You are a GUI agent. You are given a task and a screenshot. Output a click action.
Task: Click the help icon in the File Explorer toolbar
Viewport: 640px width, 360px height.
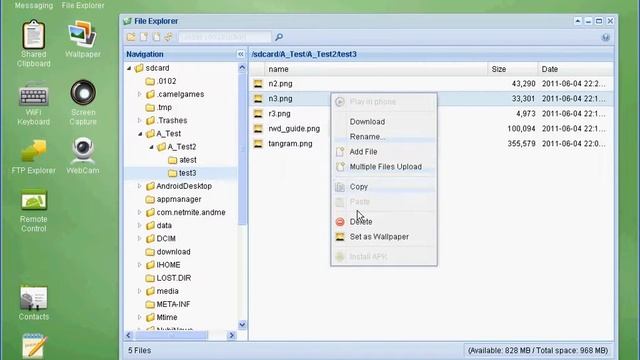[605, 38]
